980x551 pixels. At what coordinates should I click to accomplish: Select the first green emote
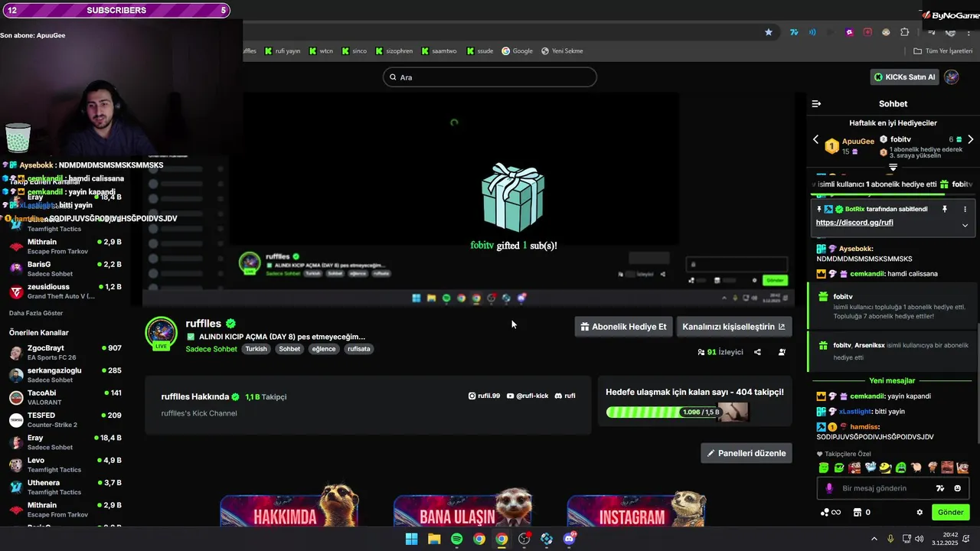click(x=824, y=468)
